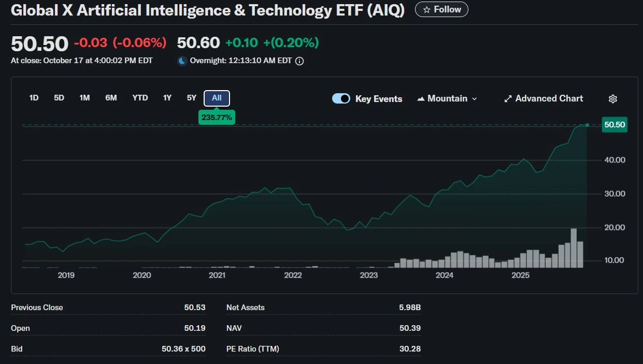The image size is (643, 364).
Task: Select the 1M range tab
Action: tap(84, 98)
